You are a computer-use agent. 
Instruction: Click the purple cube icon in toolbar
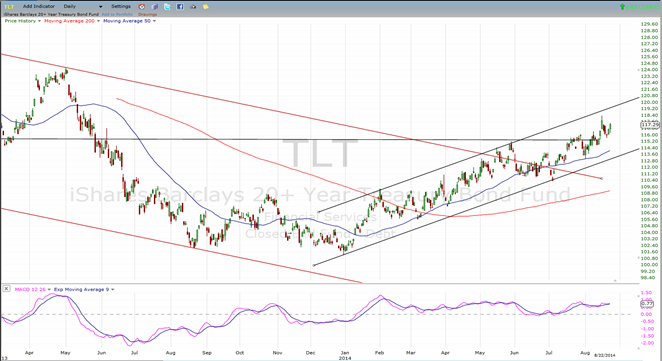point(155,7)
